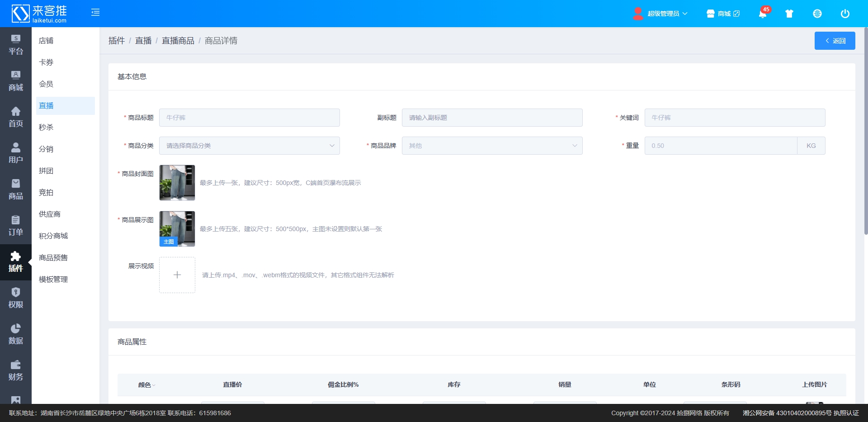Image resolution: width=868 pixels, height=422 pixels.
Task: Click the shirt theme icon in header
Action: pyautogui.click(x=789, y=14)
